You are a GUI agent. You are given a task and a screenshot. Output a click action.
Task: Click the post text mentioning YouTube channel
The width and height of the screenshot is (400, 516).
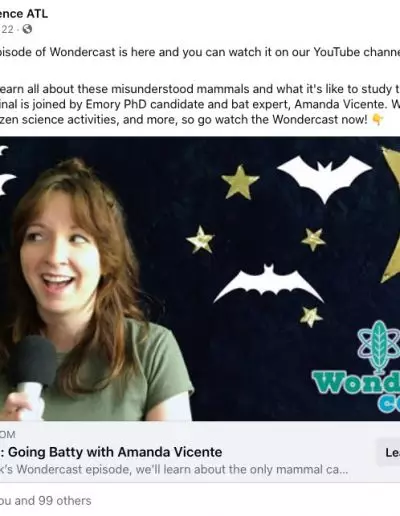click(x=200, y=52)
